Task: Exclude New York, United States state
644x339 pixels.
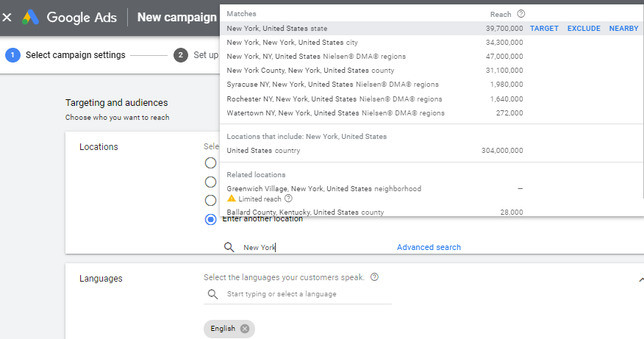Action: [584, 29]
